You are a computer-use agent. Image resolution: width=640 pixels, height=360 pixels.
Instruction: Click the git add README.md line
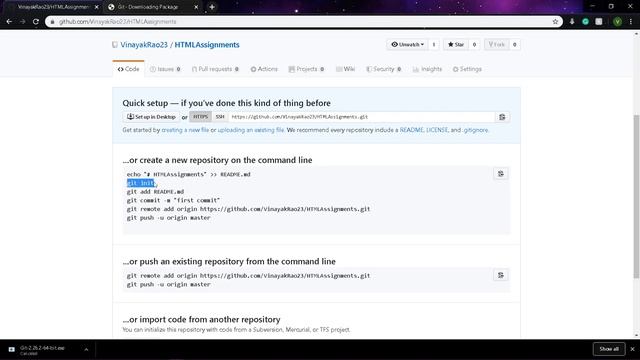[155, 192]
